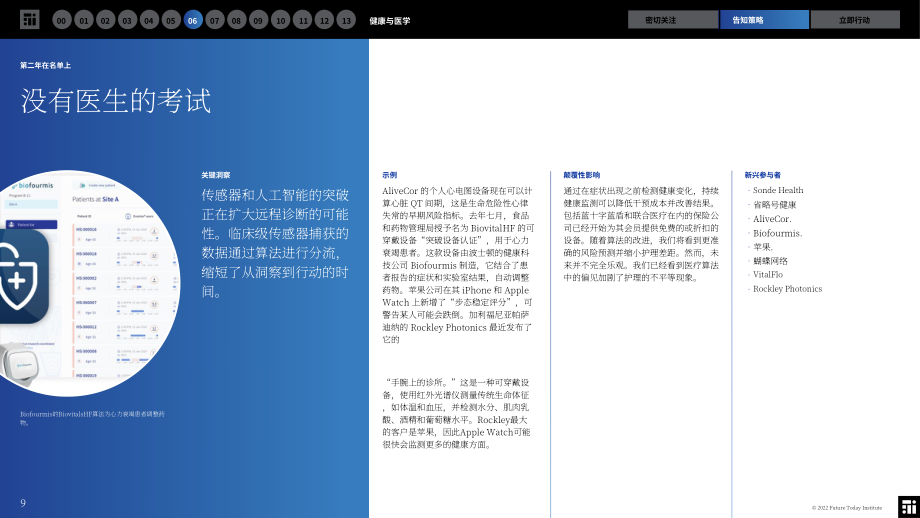Go to section 00 circle
Screen dimensions: 920x518
(x=62, y=20)
